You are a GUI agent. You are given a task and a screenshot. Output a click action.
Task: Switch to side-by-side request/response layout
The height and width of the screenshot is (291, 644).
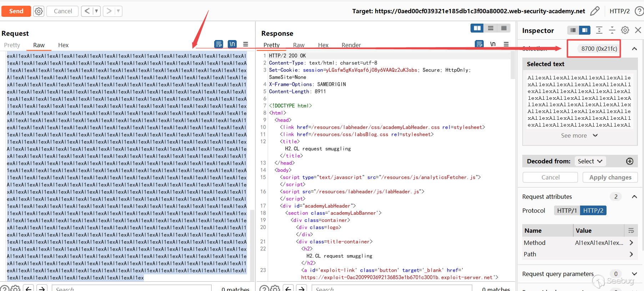[477, 28]
